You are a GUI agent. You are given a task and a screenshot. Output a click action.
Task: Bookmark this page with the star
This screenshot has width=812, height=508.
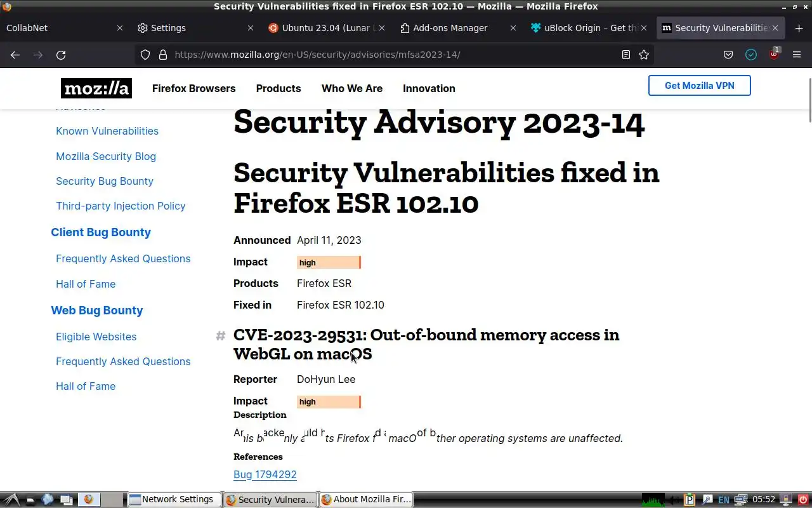pos(644,55)
